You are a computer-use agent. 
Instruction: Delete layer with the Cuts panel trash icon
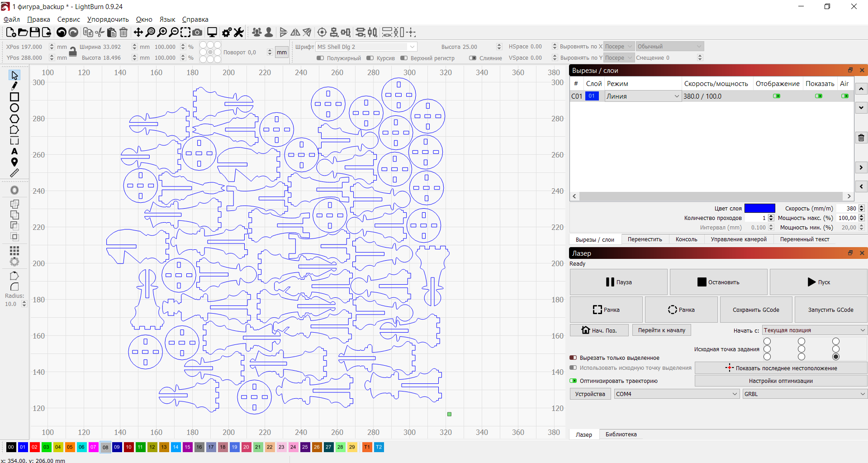[x=861, y=138]
